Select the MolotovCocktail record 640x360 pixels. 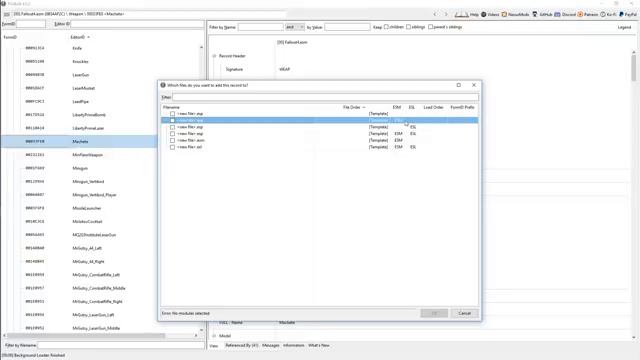point(87,222)
